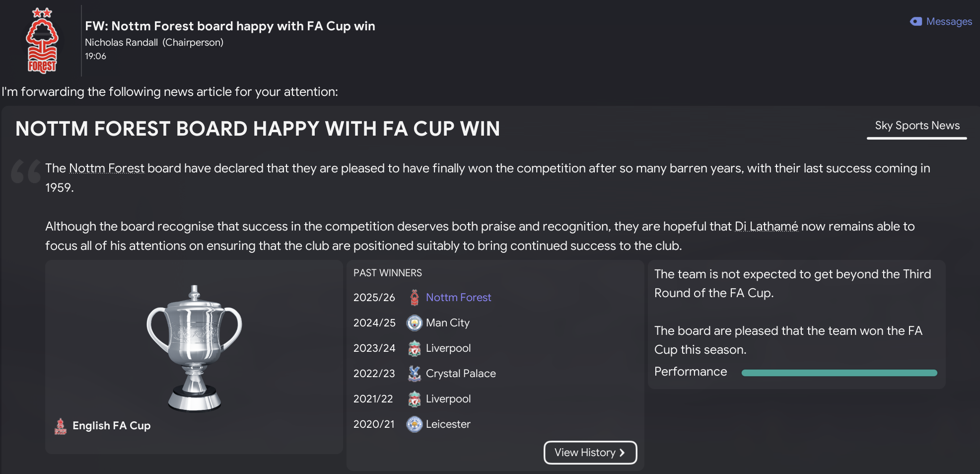Click the Man City club badge
Screen dimensions: 980x474
click(x=415, y=323)
